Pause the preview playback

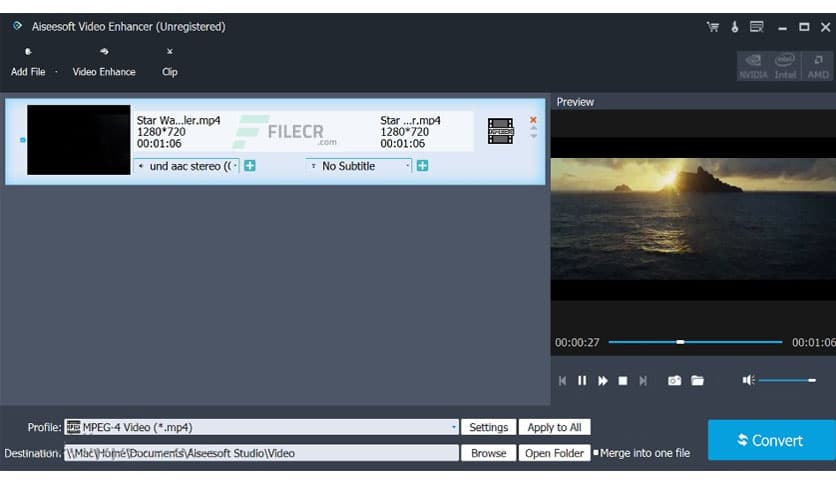pyautogui.click(x=582, y=381)
